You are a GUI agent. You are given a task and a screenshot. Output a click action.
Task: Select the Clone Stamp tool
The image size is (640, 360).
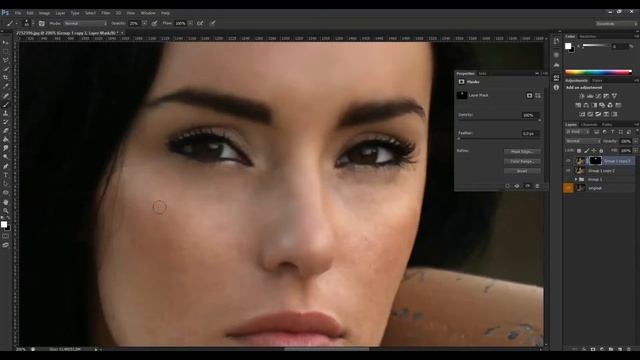coord(6,113)
